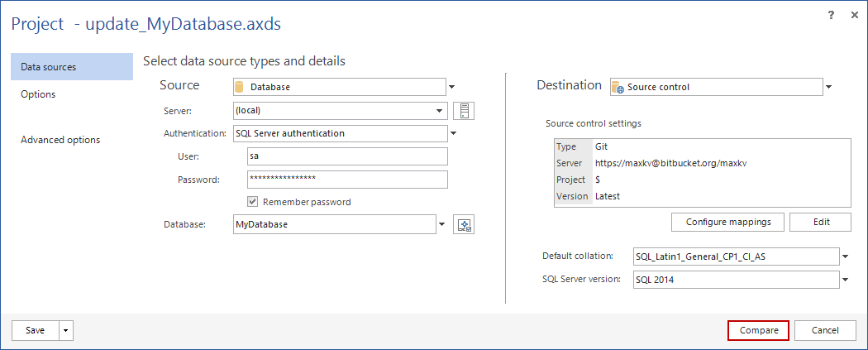868x350 pixels.
Task: Click the Compare button
Action: (x=758, y=330)
